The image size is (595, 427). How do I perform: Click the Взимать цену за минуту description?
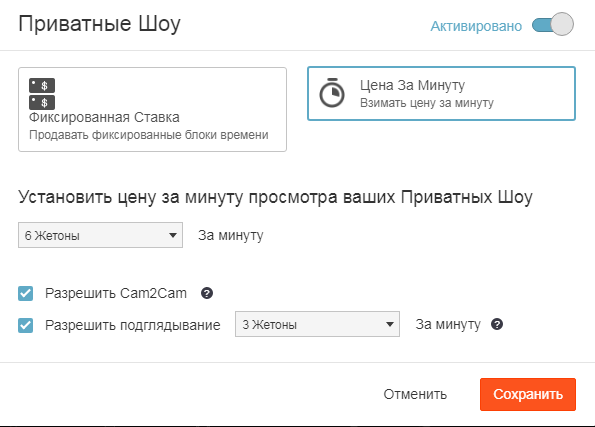click(x=427, y=103)
